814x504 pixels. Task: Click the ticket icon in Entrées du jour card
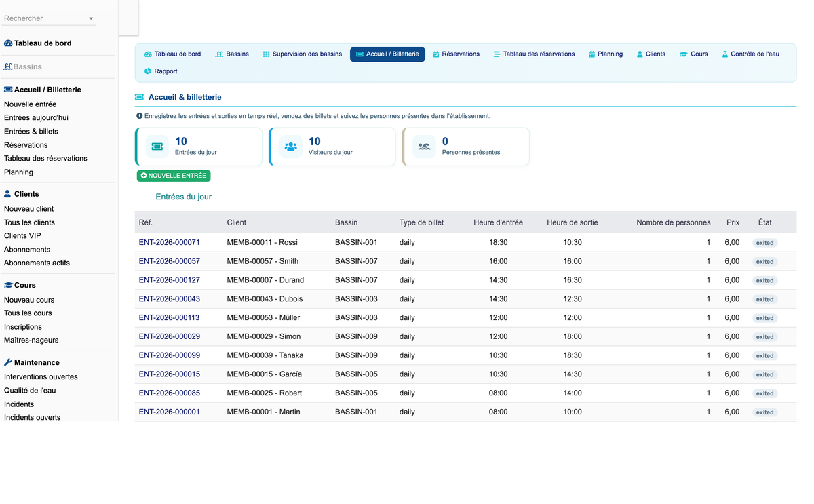click(x=157, y=147)
